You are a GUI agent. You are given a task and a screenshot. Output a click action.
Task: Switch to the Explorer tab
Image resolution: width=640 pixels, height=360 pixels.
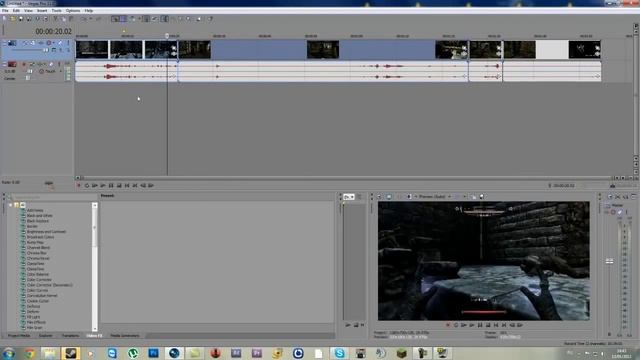(45, 336)
